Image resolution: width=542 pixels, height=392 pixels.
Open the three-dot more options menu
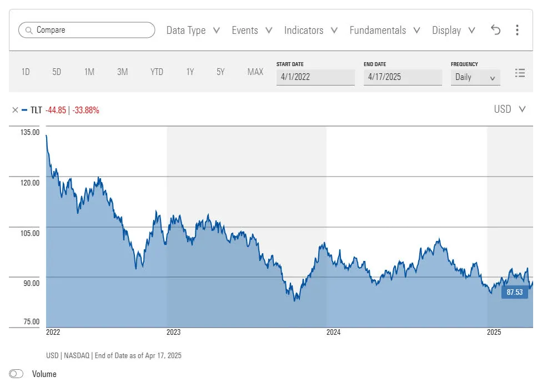pos(517,30)
